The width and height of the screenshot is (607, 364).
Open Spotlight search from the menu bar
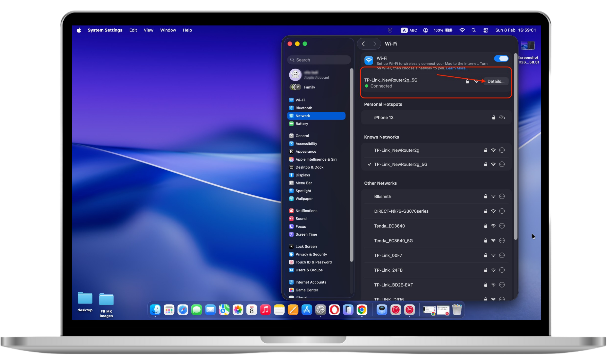tap(473, 30)
